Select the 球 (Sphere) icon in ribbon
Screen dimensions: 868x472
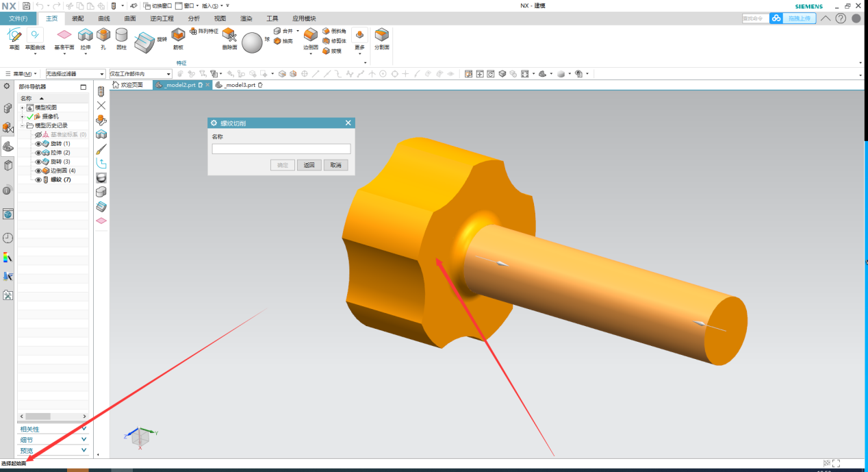pos(252,42)
